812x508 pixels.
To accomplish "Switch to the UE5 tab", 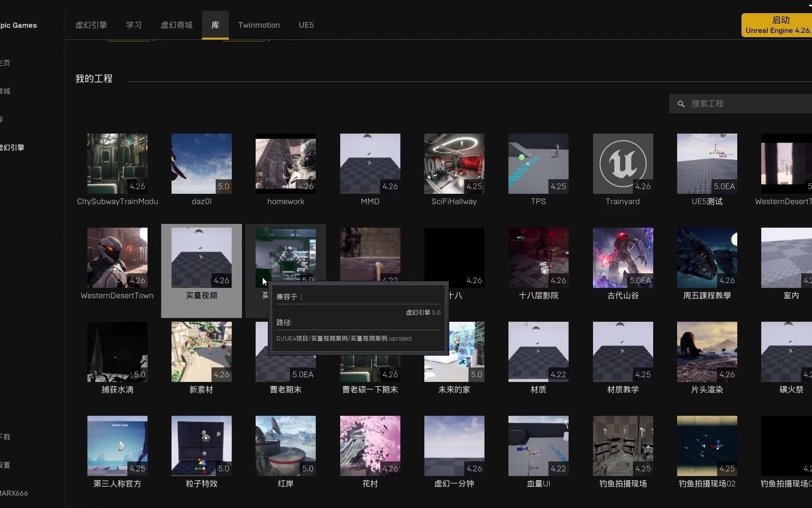I will (306, 25).
